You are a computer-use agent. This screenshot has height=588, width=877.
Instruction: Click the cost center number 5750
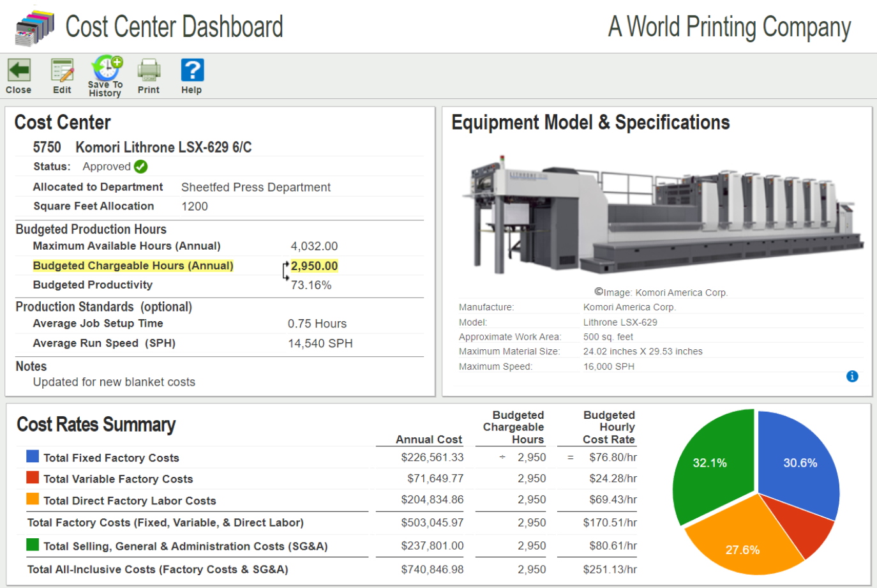[47, 147]
